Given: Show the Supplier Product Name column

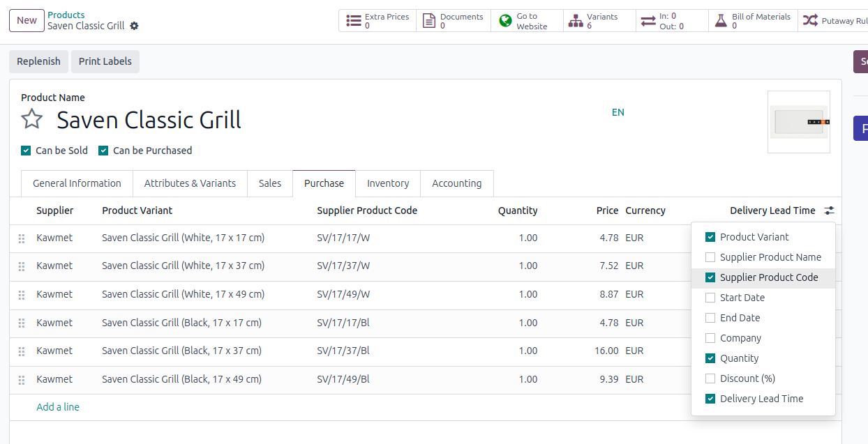Looking at the screenshot, I should [x=710, y=257].
